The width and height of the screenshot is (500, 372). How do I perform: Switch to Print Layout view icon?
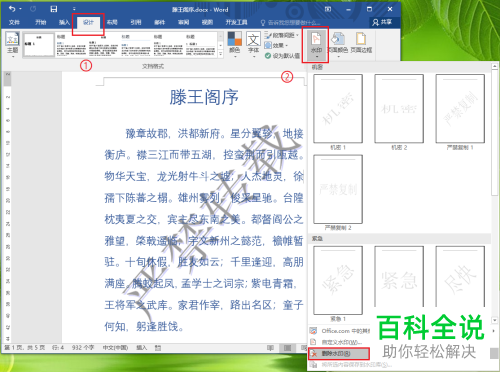click(x=287, y=348)
